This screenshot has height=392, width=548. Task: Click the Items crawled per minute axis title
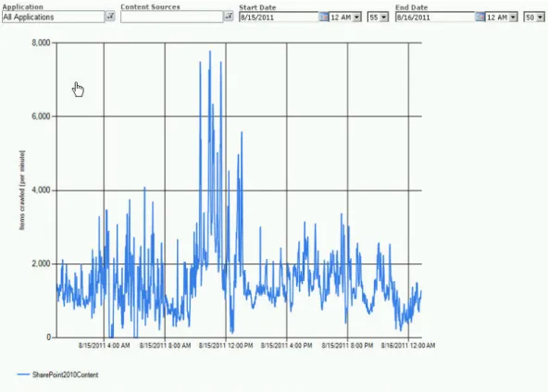tap(22, 190)
